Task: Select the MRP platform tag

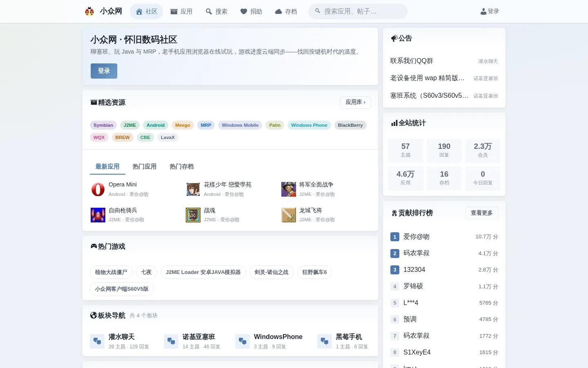Action: click(x=206, y=125)
